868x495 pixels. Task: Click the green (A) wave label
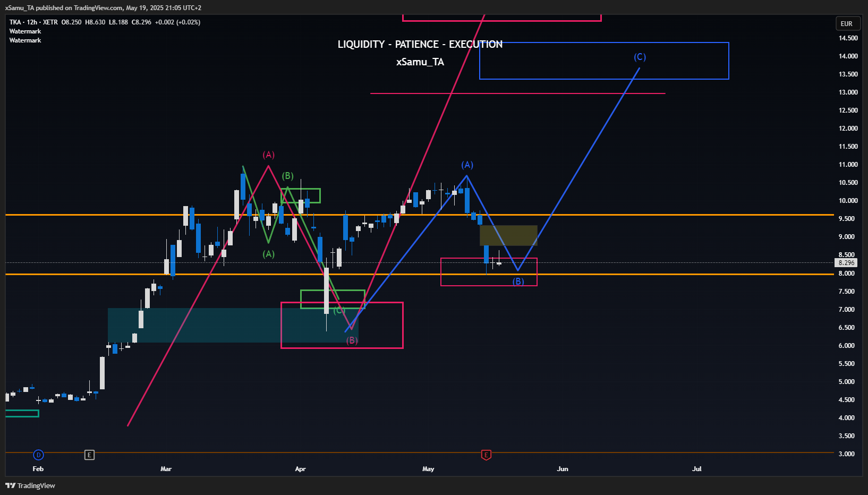(x=269, y=254)
